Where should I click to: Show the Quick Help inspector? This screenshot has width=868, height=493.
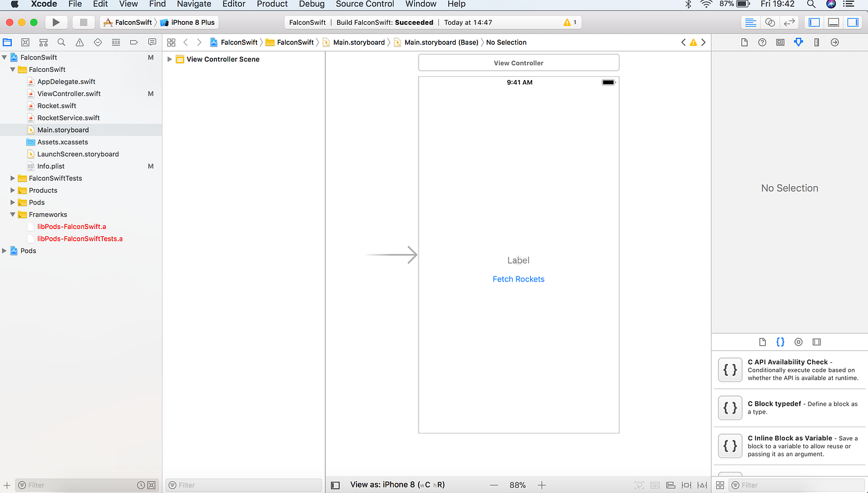763,42
